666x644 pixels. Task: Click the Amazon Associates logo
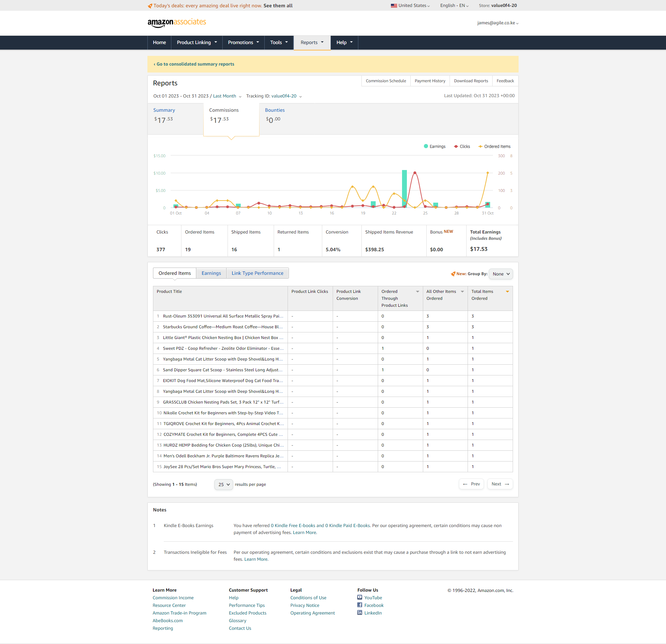(x=177, y=23)
